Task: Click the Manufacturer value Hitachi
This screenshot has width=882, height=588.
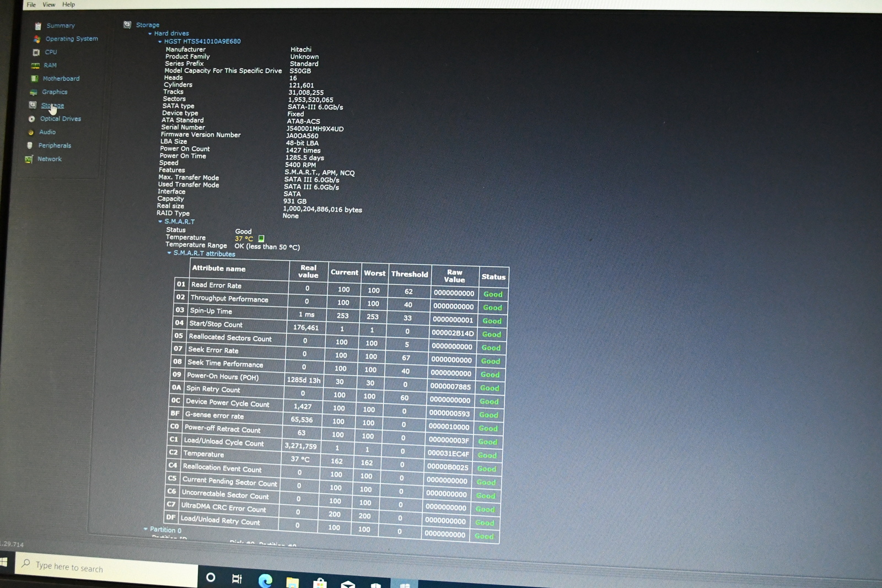Action: 301,50
